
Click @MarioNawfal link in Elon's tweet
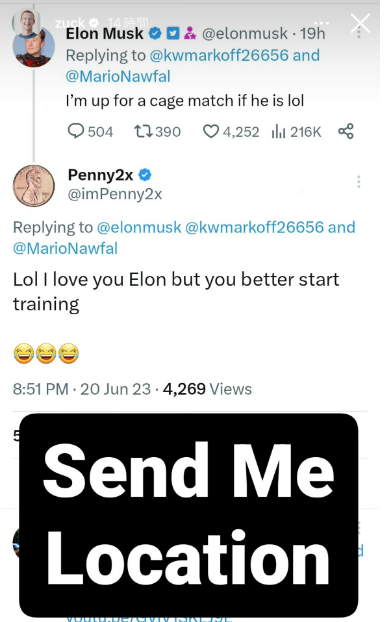tap(118, 76)
